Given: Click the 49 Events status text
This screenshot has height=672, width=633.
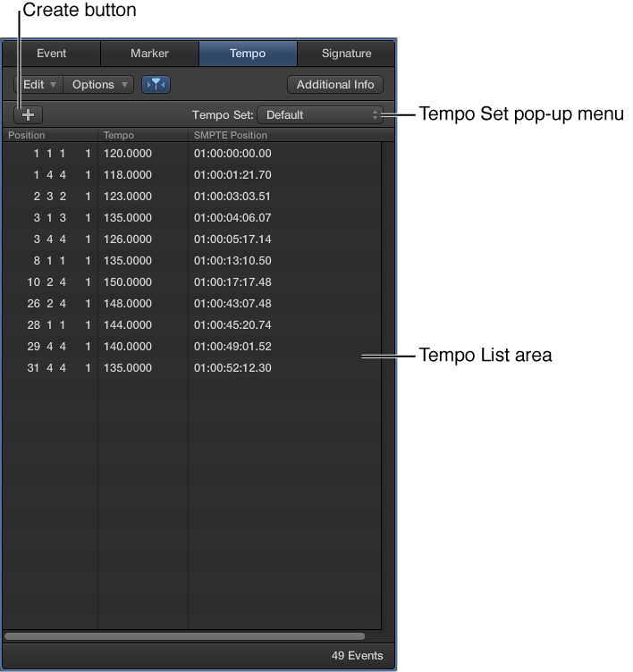Looking at the screenshot, I should (x=357, y=656).
